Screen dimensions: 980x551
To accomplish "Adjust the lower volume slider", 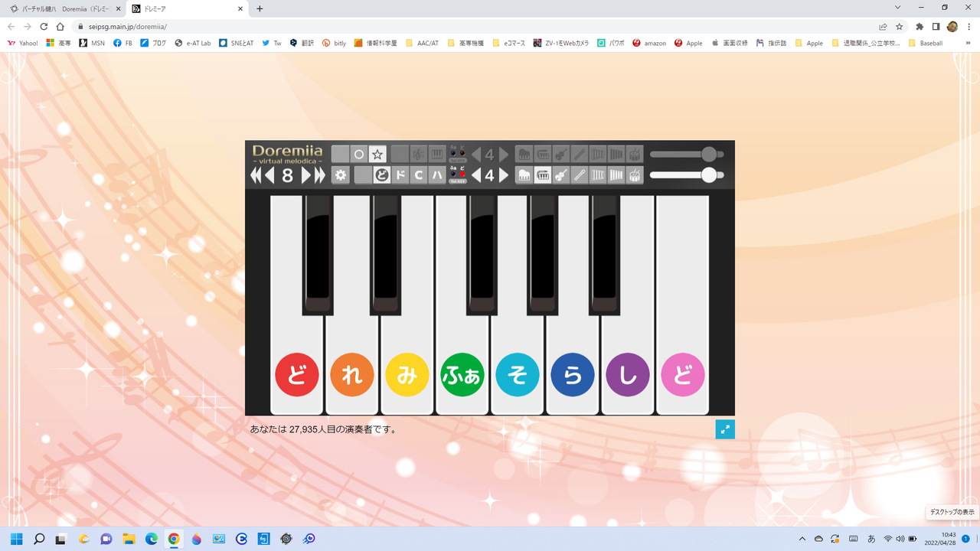I will [687, 175].
